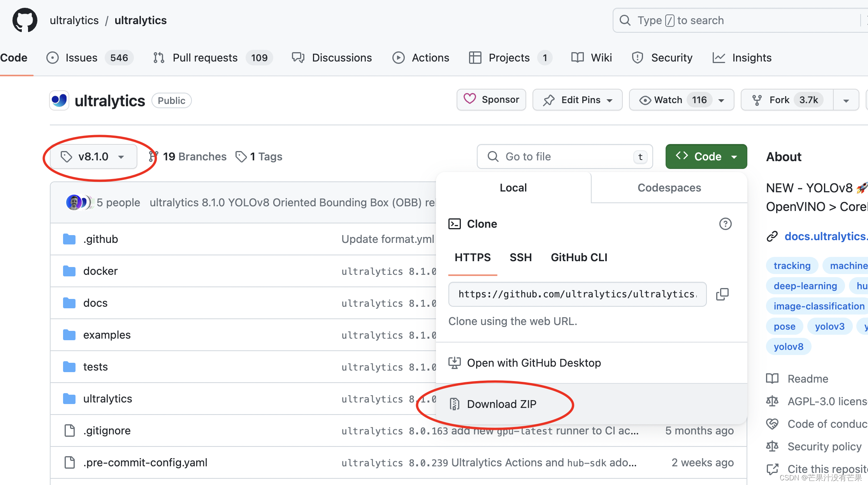Select the HTTPS clone option
The width and height of the screenshot is (868, 485).
pyautogui.click(x=473, y=257)
